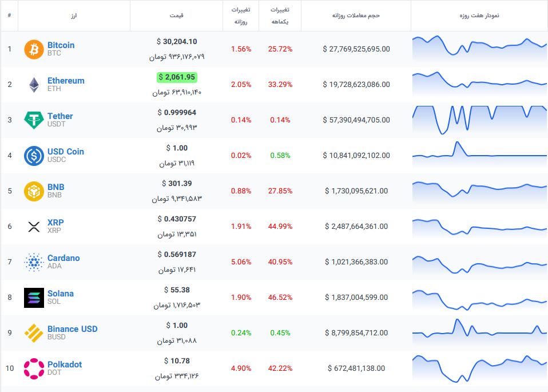Click the # rank column header

(9, 15)
